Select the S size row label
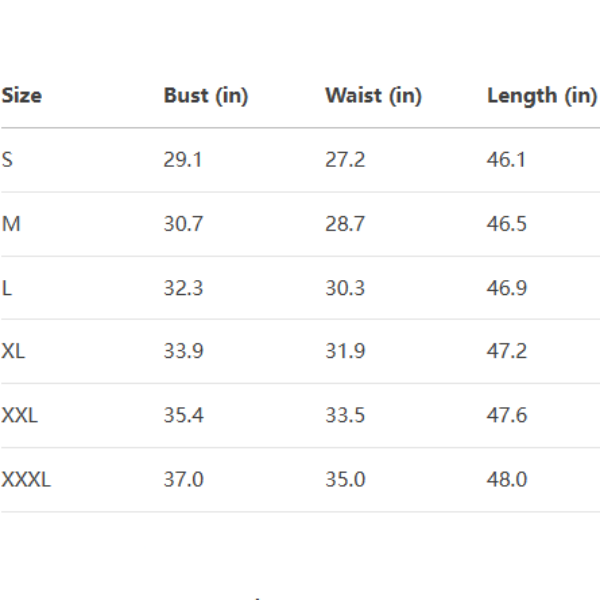Screen dimensions: 600x600 pos(8,160)
